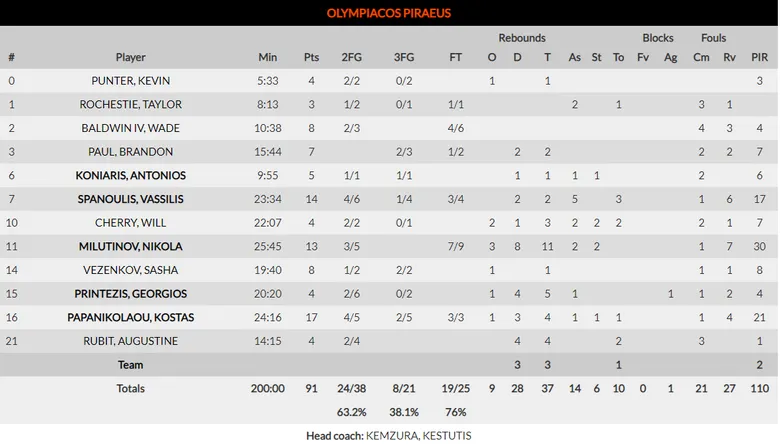Click the Rebounds group header
This screenshot has height=446, width=780.
coord(521,38)
